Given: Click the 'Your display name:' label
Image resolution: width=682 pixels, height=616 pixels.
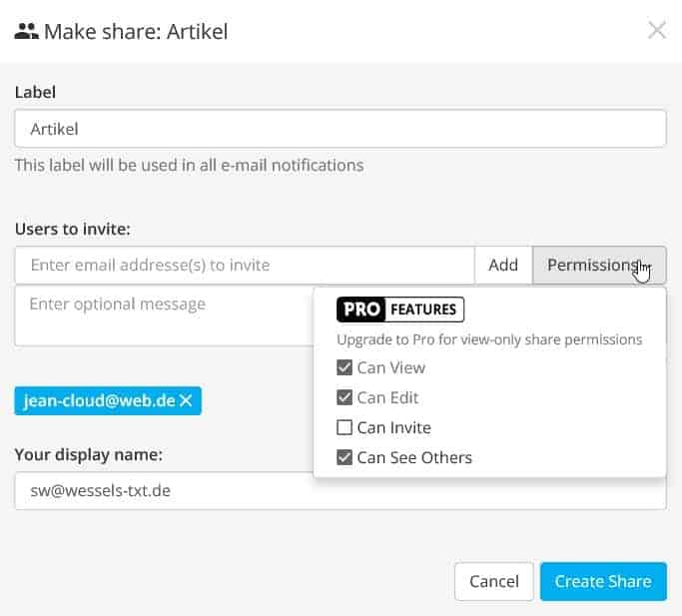Looking at the screenshot, I should click(89, 454).
